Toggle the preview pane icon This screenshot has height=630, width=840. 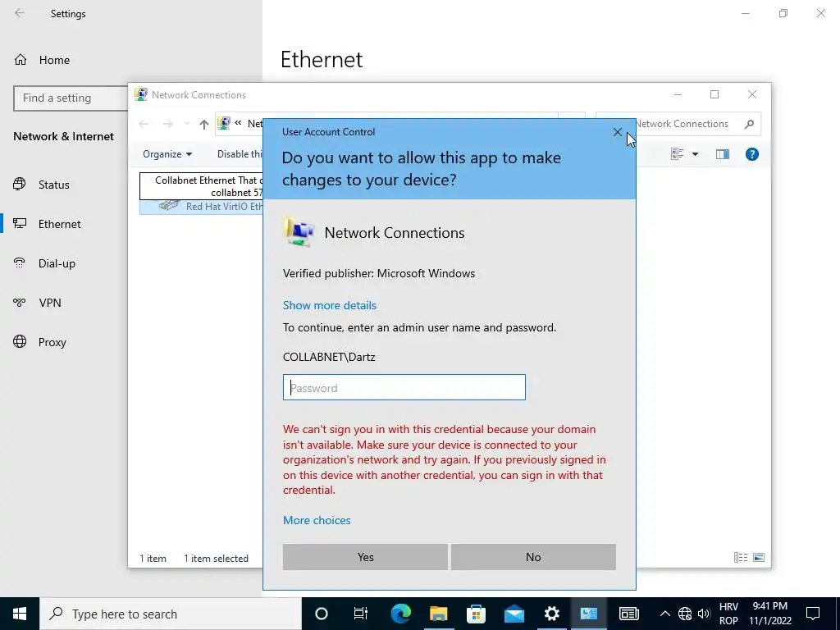point(722,154)
